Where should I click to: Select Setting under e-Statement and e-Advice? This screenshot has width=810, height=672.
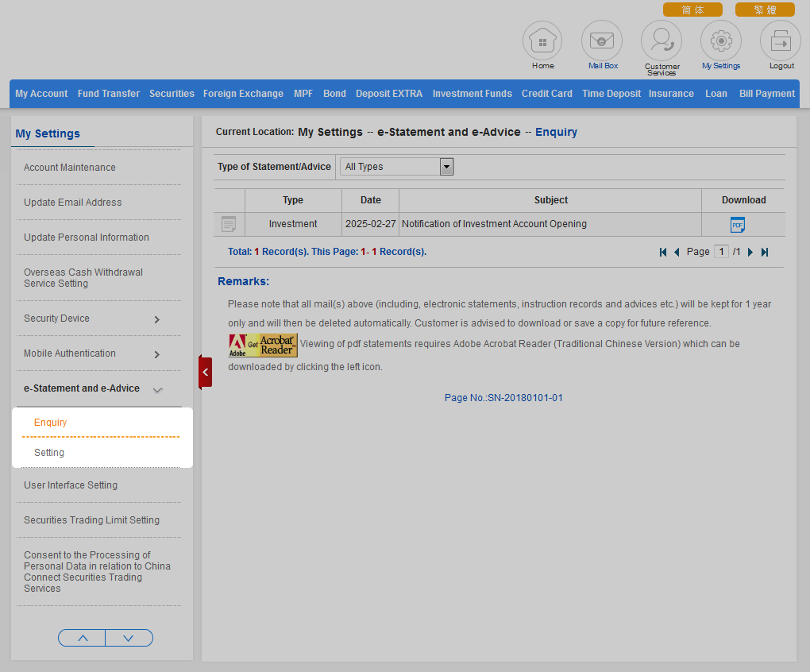tap(49, 453)
